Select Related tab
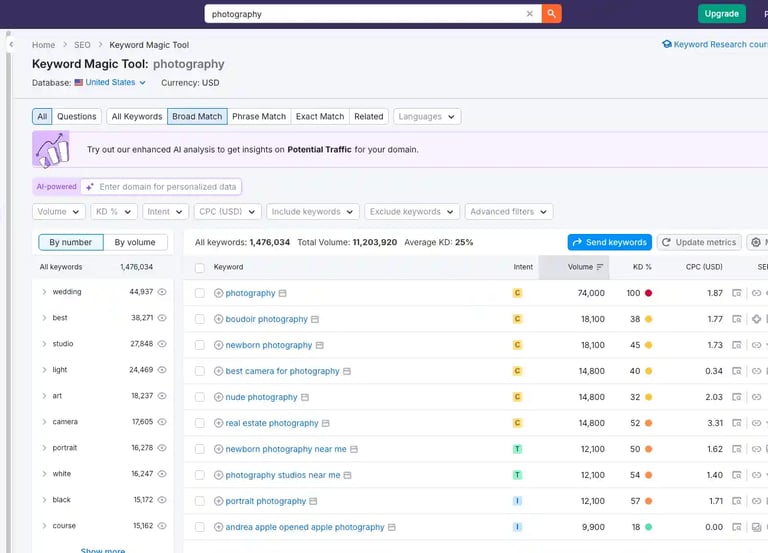The height and width of the screenshot is (553, 768). (x=368, y=117)
